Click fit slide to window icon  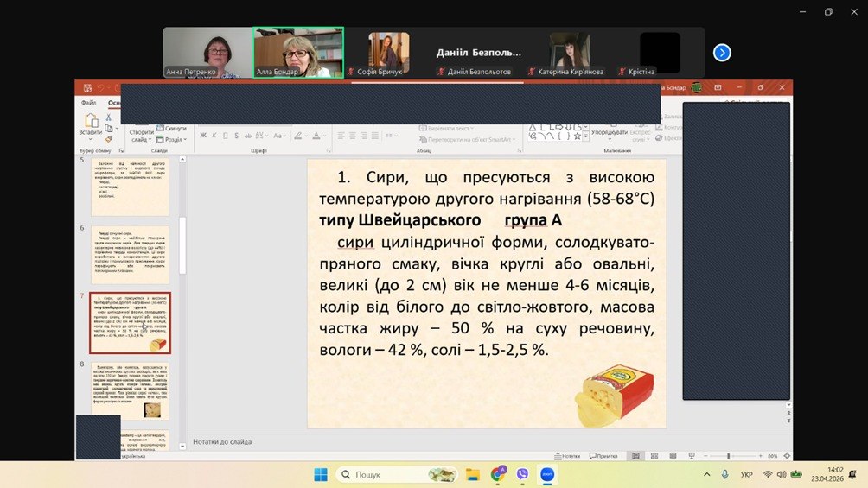[x=788, y=456]
